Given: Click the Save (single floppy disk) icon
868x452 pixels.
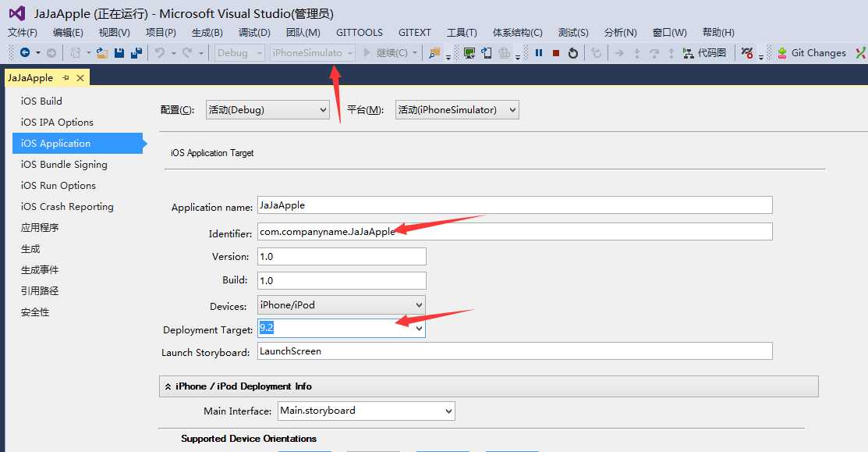Looking at the screenshot, I should pos(119,52).
